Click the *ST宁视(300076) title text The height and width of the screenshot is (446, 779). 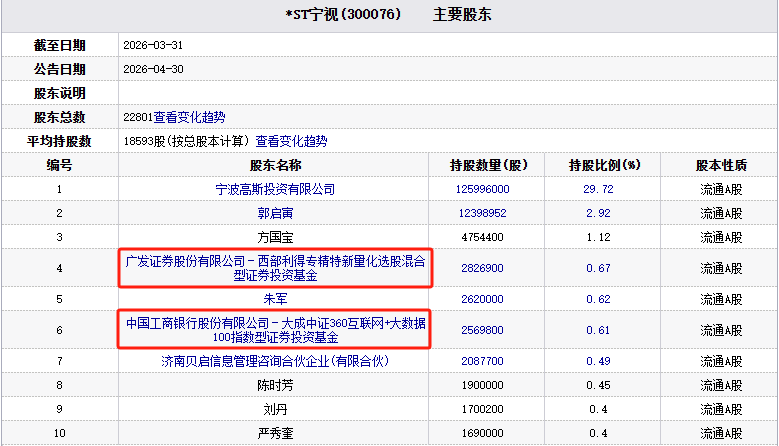(x=343, y=14)
